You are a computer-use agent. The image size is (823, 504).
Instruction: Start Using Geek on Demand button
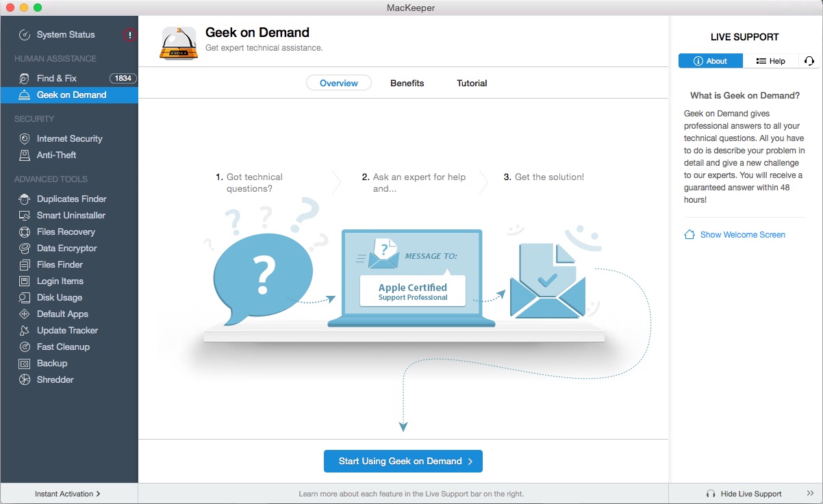click(x=403, y=462)
